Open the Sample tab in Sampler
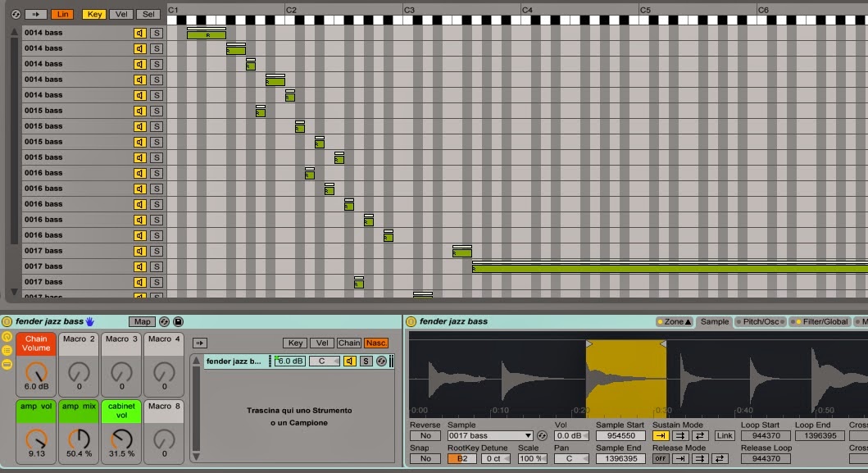The image size is (868, 473). click(715, 321)
